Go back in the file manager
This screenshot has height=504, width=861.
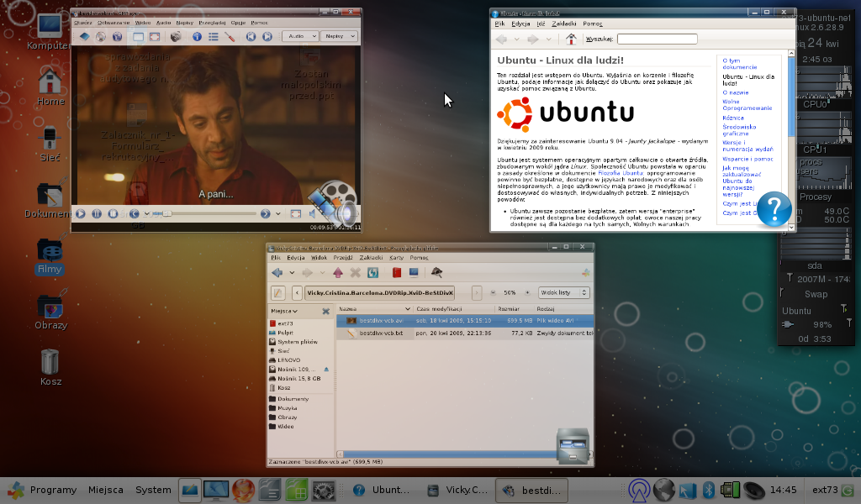(277, 272)
